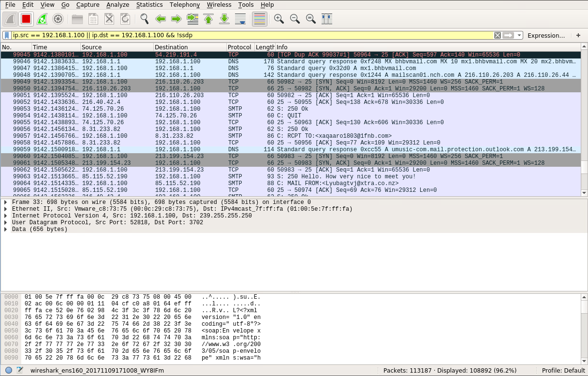Click the Expression… button

pos(546,35)
